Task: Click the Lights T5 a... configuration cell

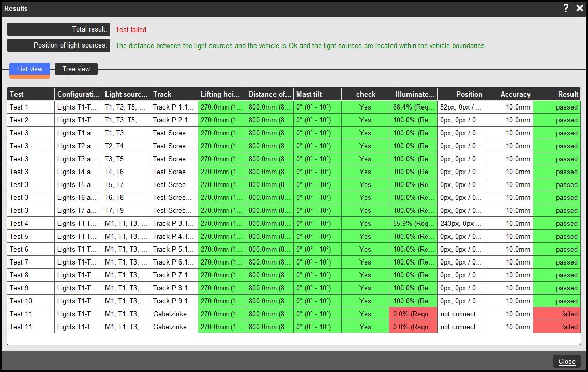Action: click(79, 184)
